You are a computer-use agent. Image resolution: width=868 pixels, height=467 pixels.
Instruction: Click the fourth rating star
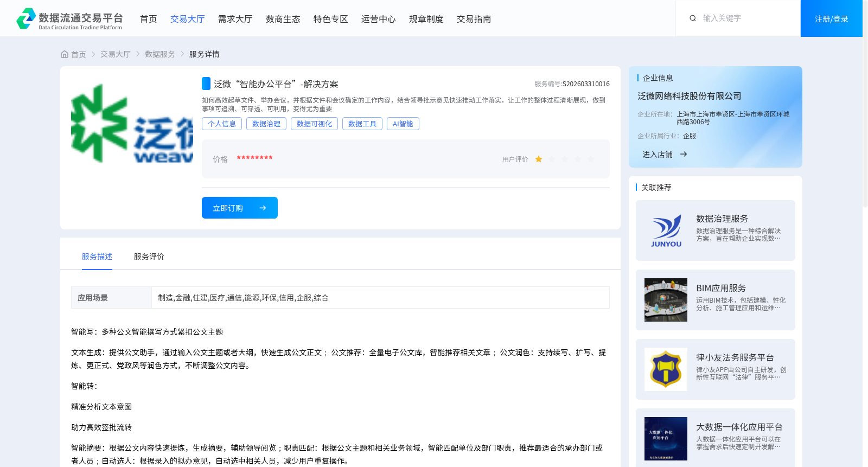[x=578, y=159]
